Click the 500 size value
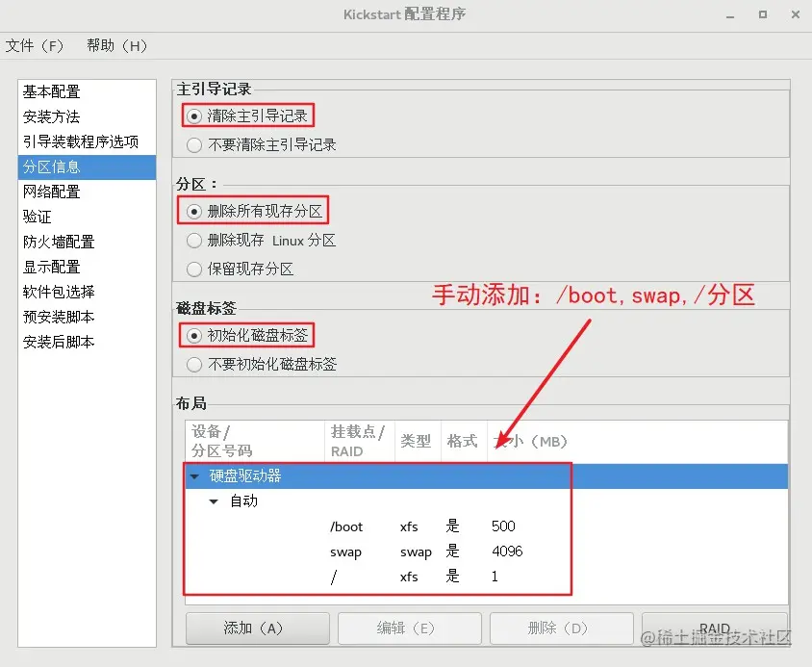The width and height of the screenshot is (812, 667). 503,526
